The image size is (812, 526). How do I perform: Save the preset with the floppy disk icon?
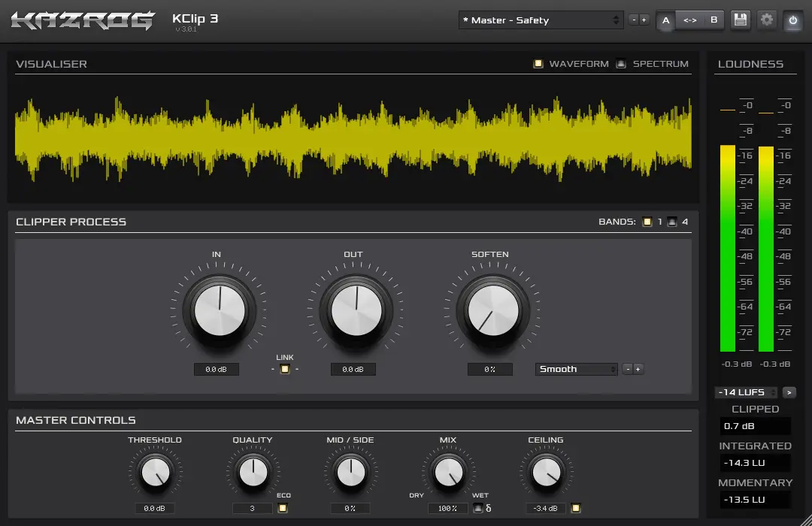tap(741, 20)
